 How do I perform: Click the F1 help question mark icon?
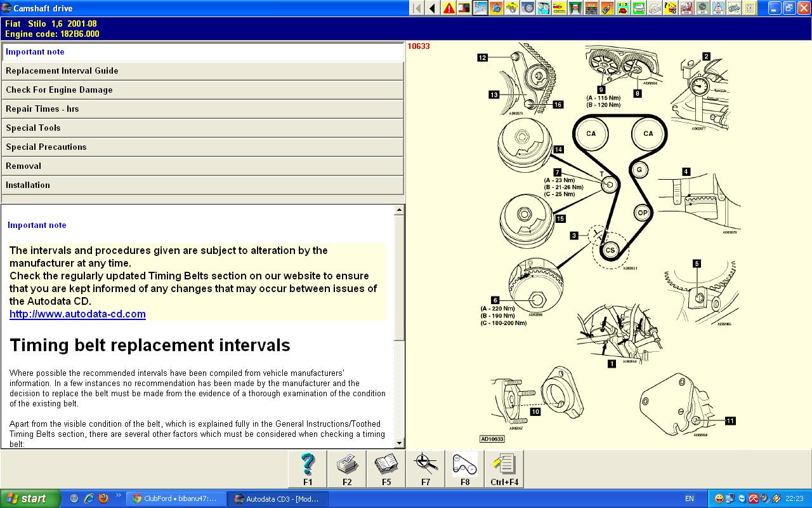308,469
